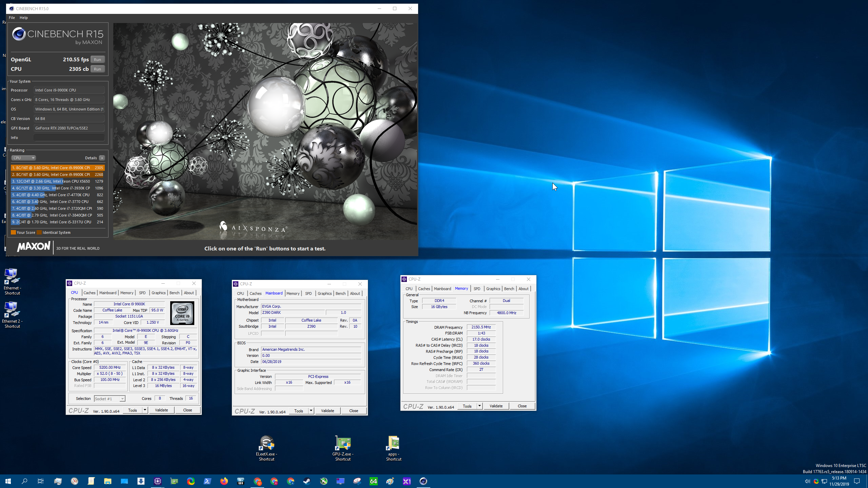868x488 pixels.
Task: Open the CPU ranking type dropdown
Action: click(24, 158)
